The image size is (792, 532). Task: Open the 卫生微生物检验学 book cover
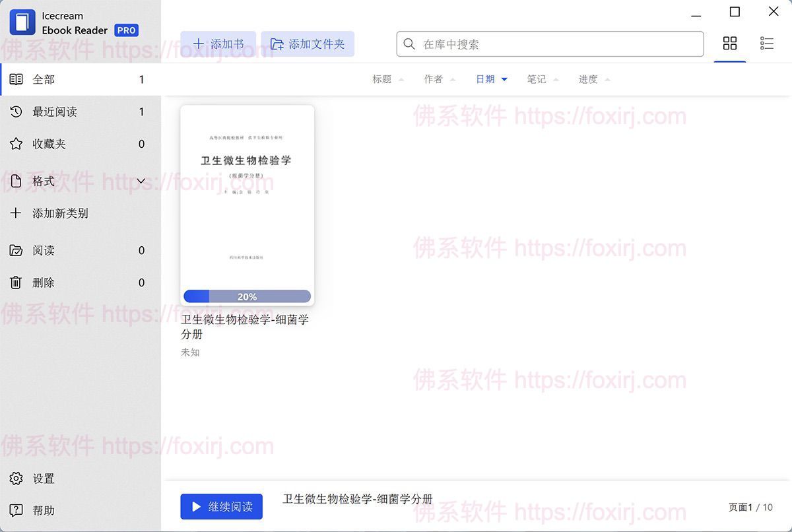click(x=247, y=198)
